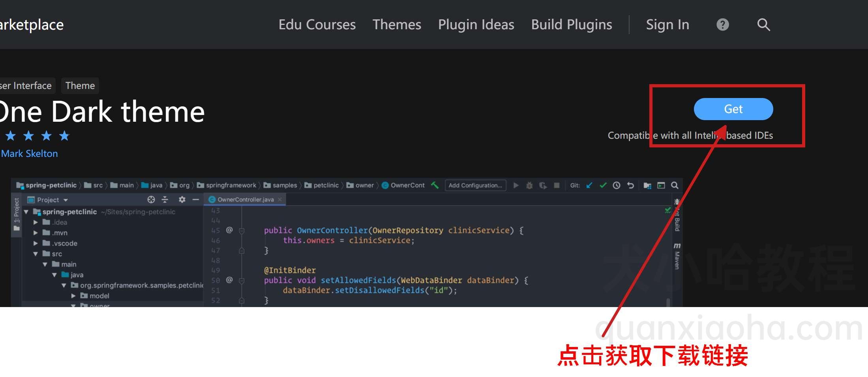Click @ gutter icon on line 45
Image resolution: width=868 pixels, height=377 pixels.
point(229,230)
